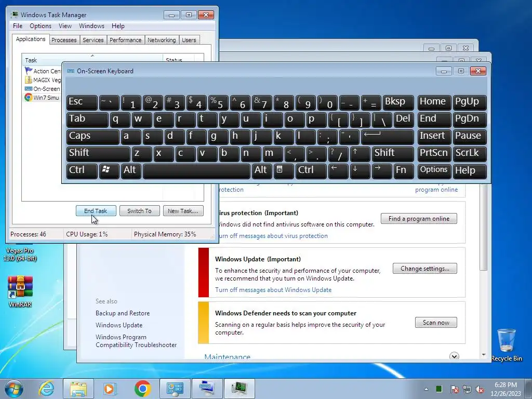Show hidden tray icons arrow
This screenshot has height=399, width=532.
[x=426, y=389]
